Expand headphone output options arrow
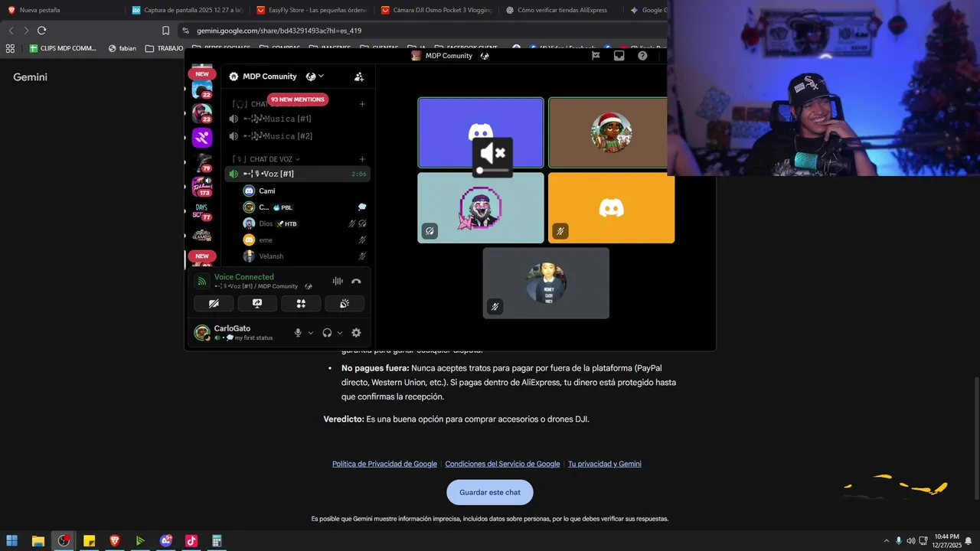Viewport: 980px width, 551px height. (339, 333)
